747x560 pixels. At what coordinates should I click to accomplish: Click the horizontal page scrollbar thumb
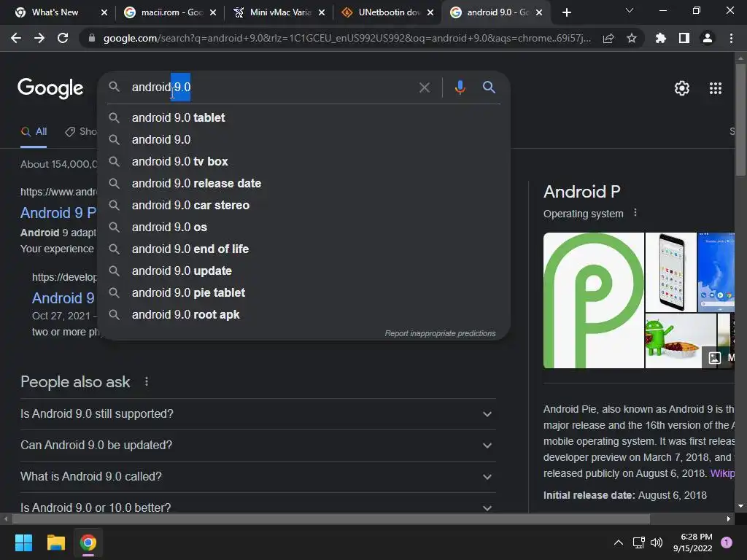tap(331, 518)
